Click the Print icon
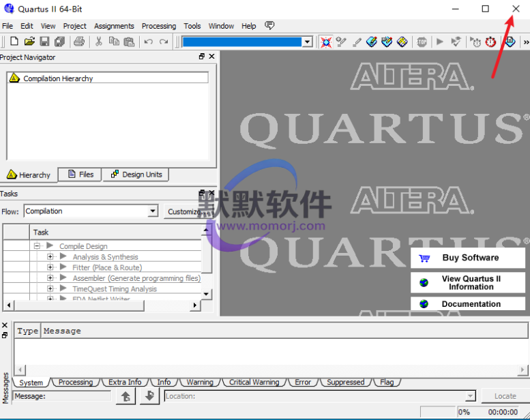 pos(79,42)
